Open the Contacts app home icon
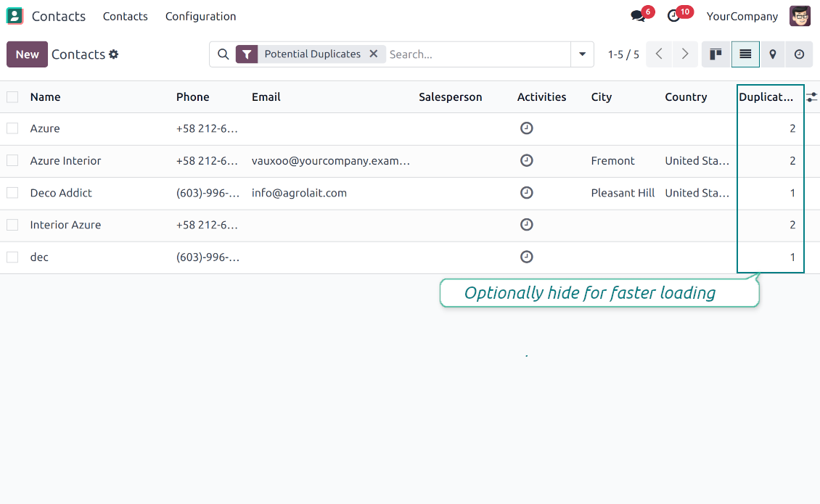 pyautogui.click(x=15, y=16)
